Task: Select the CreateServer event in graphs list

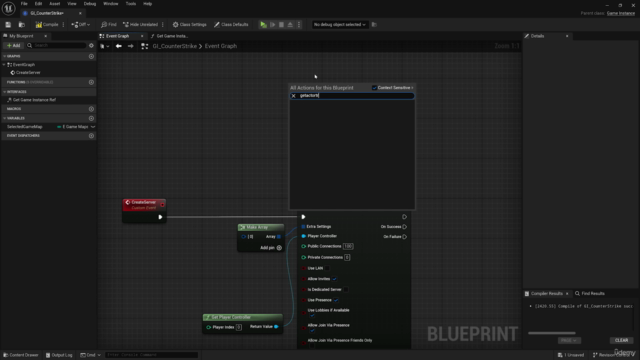Action: [x=28, y=73]
